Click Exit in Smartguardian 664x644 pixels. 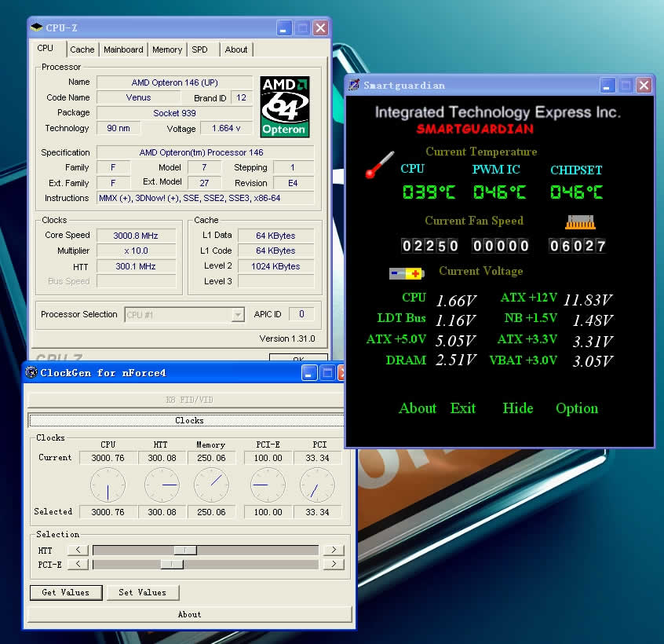tap(462, 408)
